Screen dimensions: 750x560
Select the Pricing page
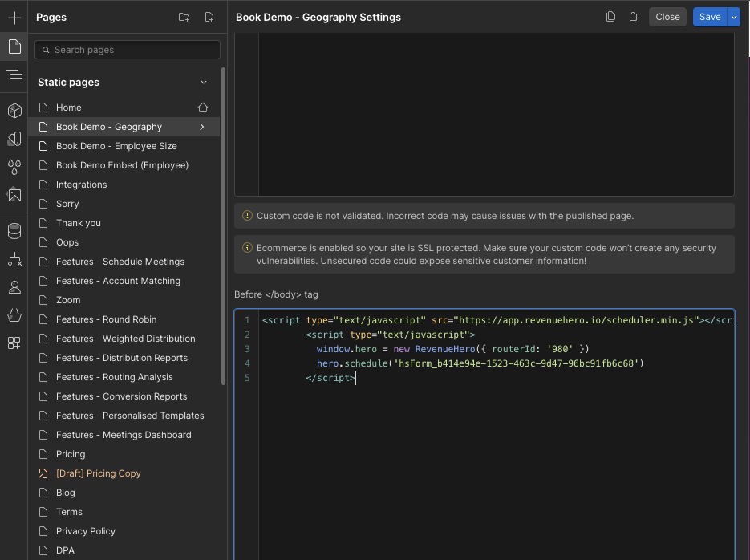point(124,454)
